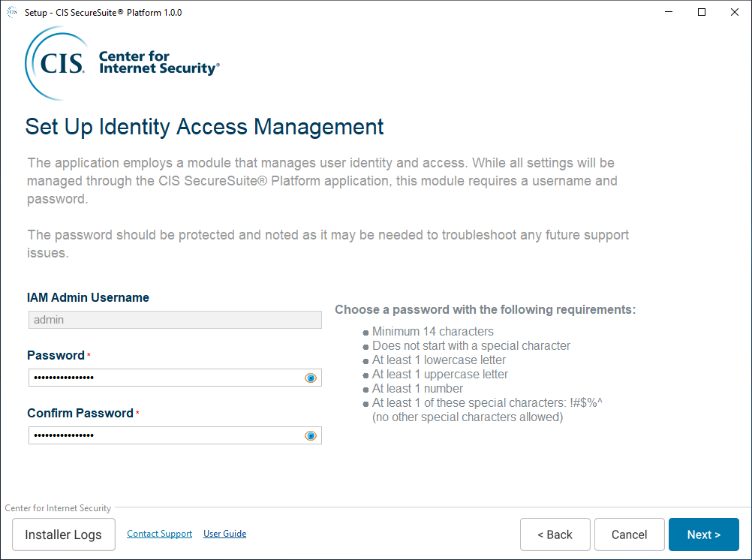Minimize the setup window
This screenshot has width=752, height=560.
(669, 12)
